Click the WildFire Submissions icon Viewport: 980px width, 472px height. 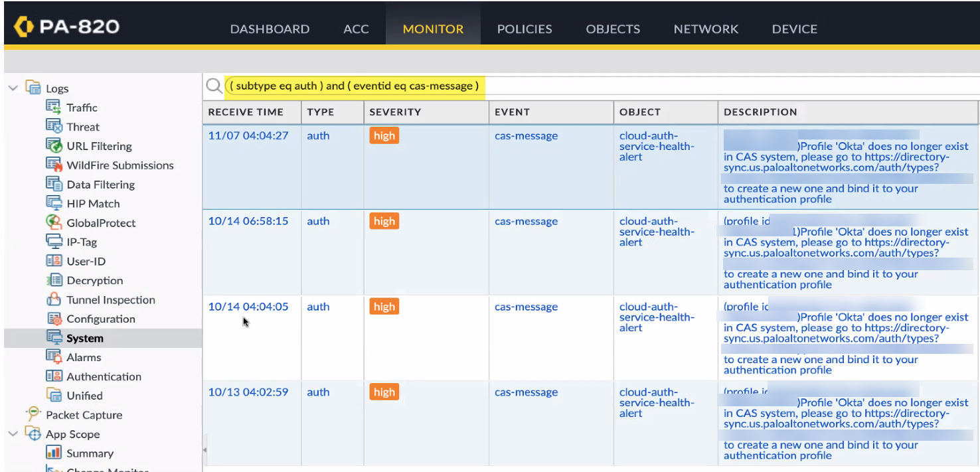point(54,165)
